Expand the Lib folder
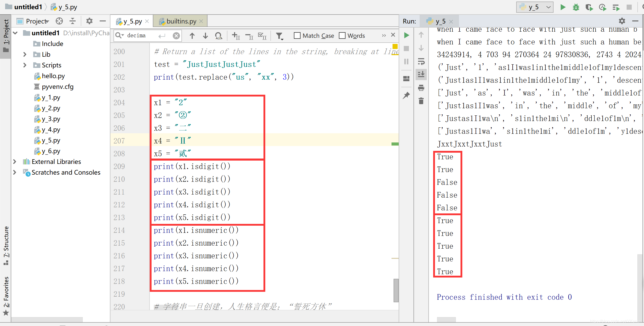Viewport: 644px width, 326px height. click(25, 54)
